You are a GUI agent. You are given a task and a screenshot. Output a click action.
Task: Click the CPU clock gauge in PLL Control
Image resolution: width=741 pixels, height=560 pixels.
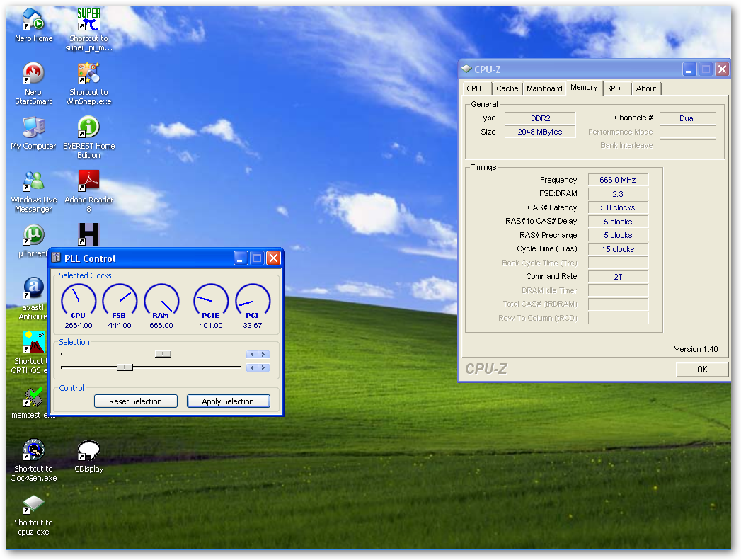79,301
